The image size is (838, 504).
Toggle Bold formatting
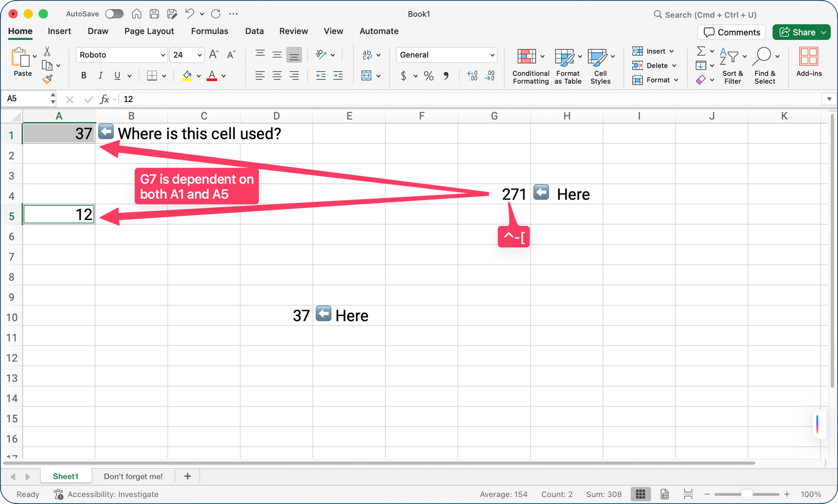(x=83, y=76)
